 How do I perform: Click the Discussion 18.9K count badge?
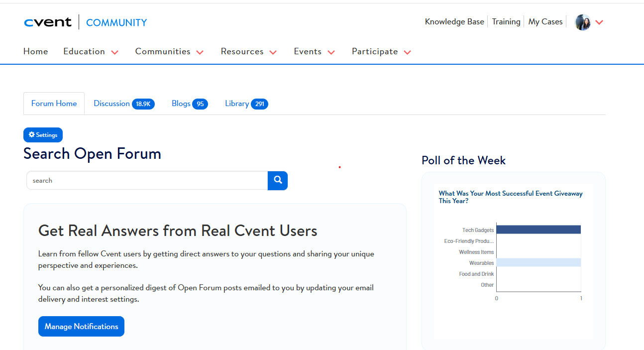click(143, 104)
